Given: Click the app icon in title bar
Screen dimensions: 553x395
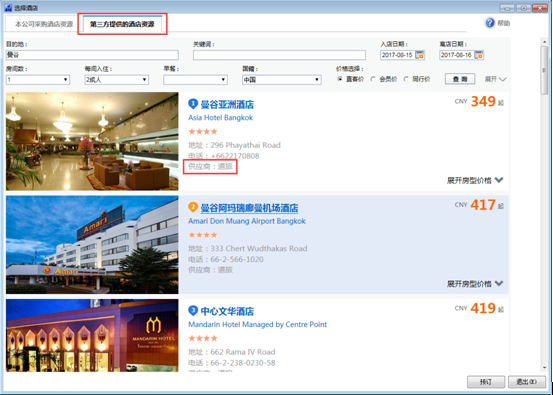Looking at the screenshot, I should pyautogui.click(x=8, y=8).
